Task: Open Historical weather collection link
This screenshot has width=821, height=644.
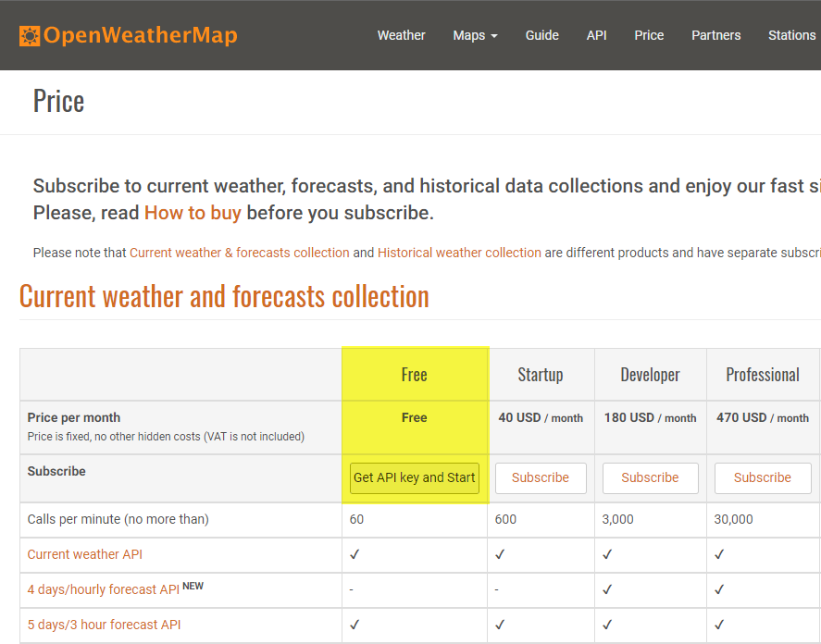Action: pos(459,253)
